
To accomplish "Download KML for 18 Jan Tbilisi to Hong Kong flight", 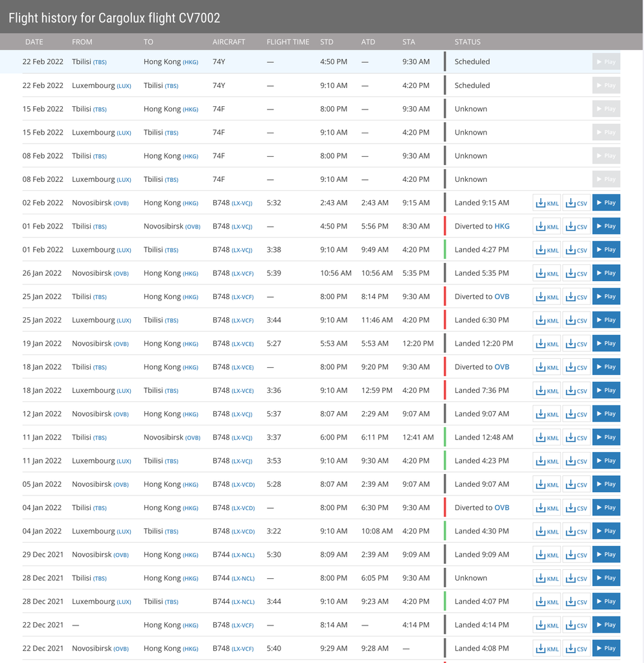I will pyautogui.click(x=547, y=367).
